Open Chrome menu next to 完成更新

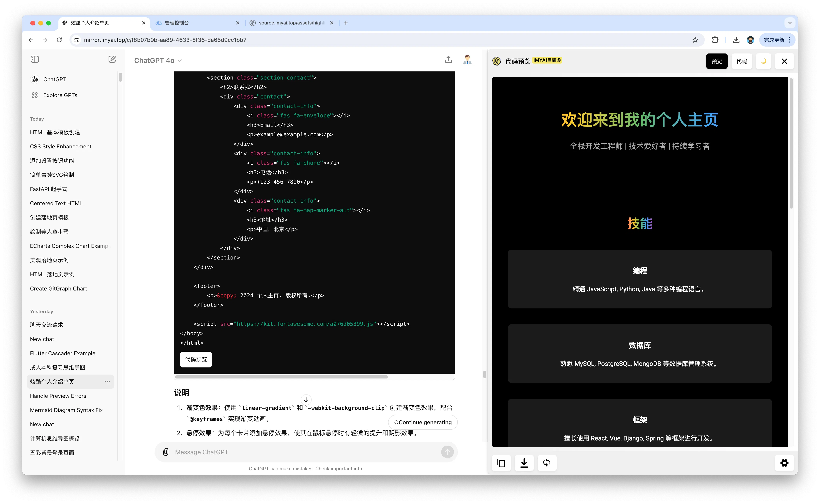pyautogui.click(x=789, y=40)
